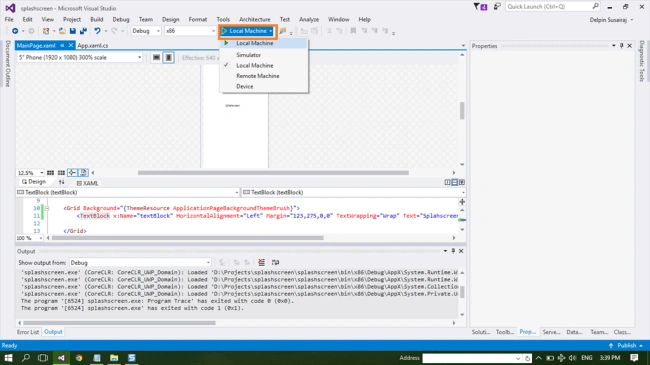Open Visual Studio from the Windows taskbar

(61, 358)
